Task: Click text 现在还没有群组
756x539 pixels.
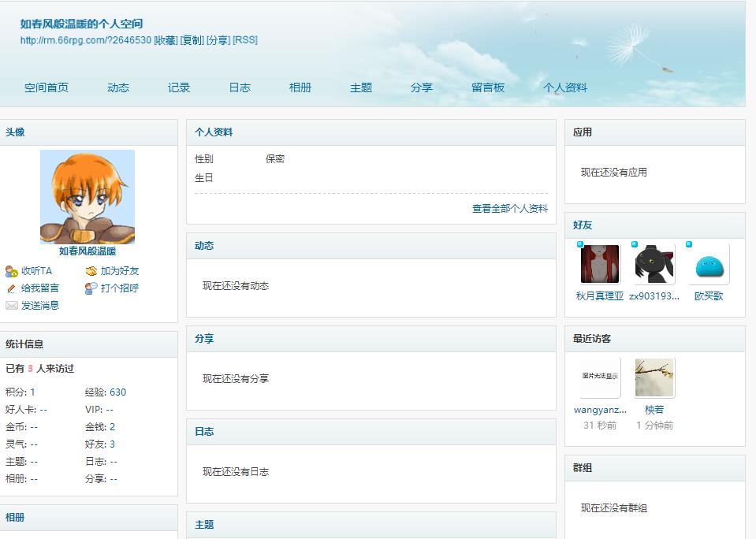Action: tap(614, 508)
